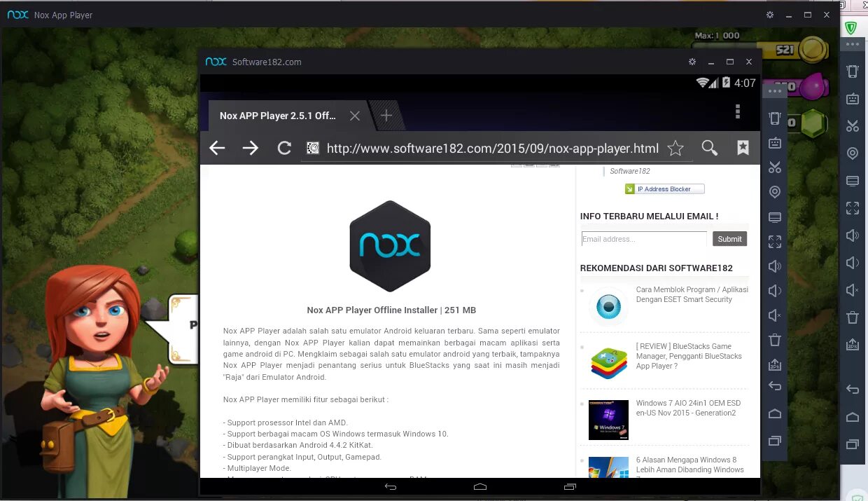Viewport: 868px width, 501px height.
Task: Click the Windows 7 article thumbnail
Action: 608,420
